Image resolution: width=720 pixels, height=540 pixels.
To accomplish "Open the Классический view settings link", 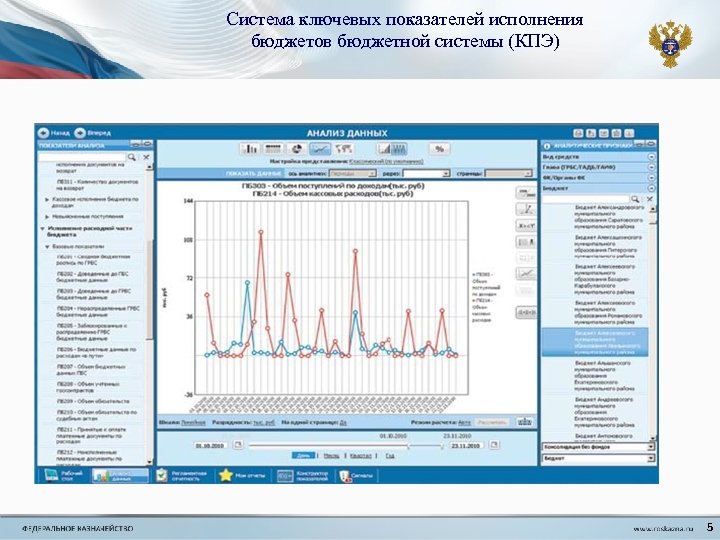I will (x=386, y=162).
